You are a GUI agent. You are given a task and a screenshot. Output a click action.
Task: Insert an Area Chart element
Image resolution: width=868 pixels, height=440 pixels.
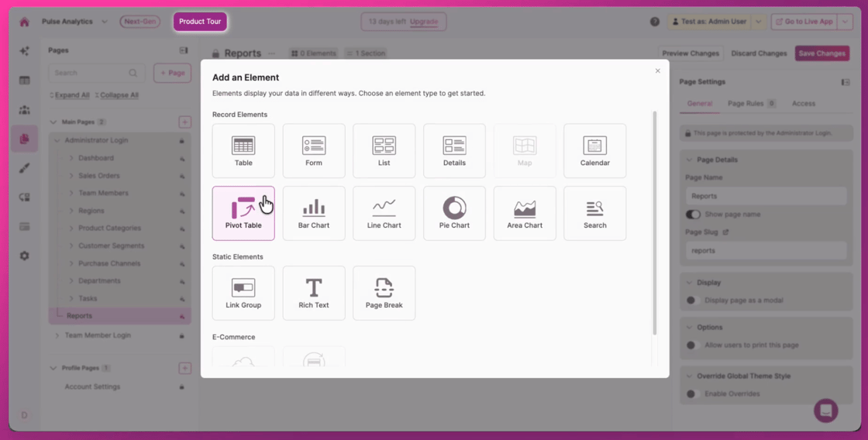click(x=525, y=213)
